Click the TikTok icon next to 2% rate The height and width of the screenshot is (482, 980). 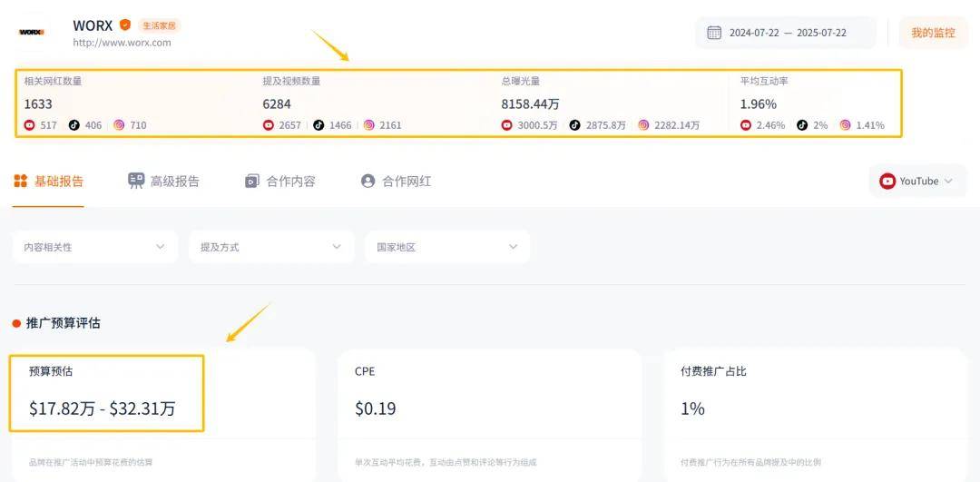tap(802, 125)
